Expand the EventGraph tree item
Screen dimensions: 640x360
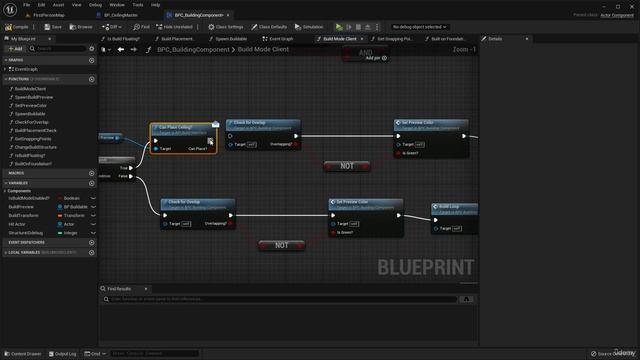(x=5, y=69)
